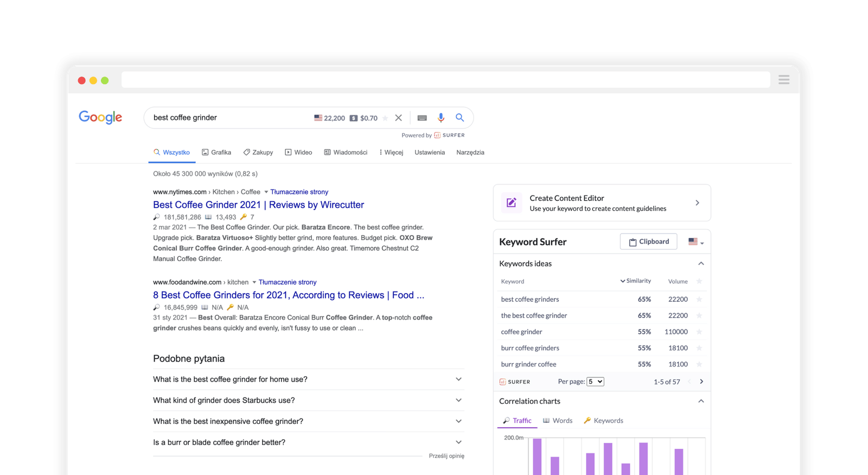Viewport: 868px width, 475px height.
Task: Open Create Content Editor arrow
Action: pos(698,203)
